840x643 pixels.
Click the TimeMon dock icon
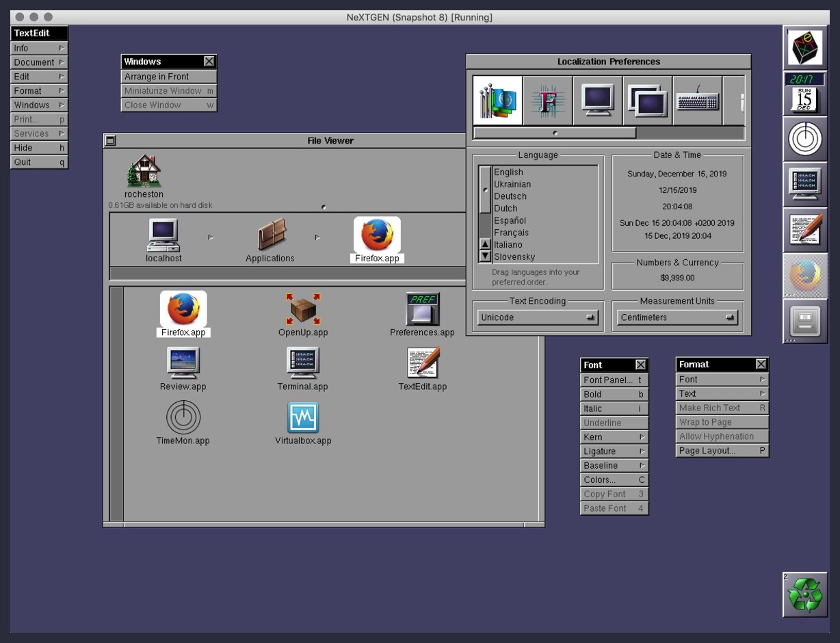(x=805, y=139)
